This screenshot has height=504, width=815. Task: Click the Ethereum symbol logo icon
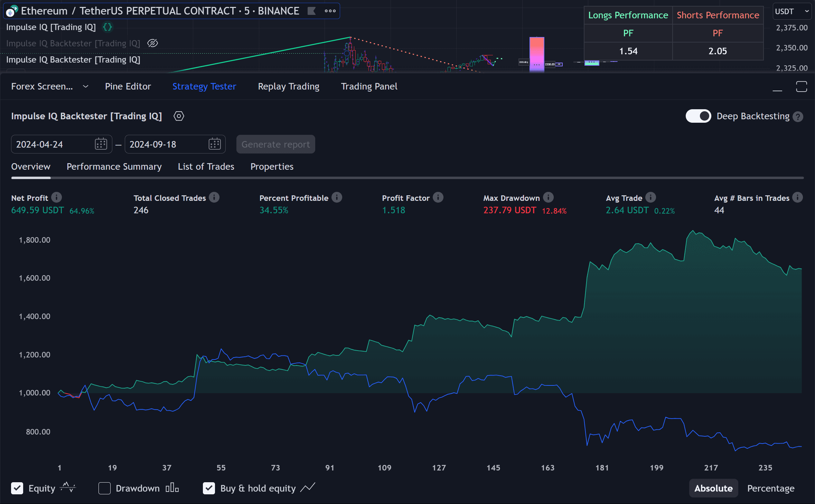11,11
